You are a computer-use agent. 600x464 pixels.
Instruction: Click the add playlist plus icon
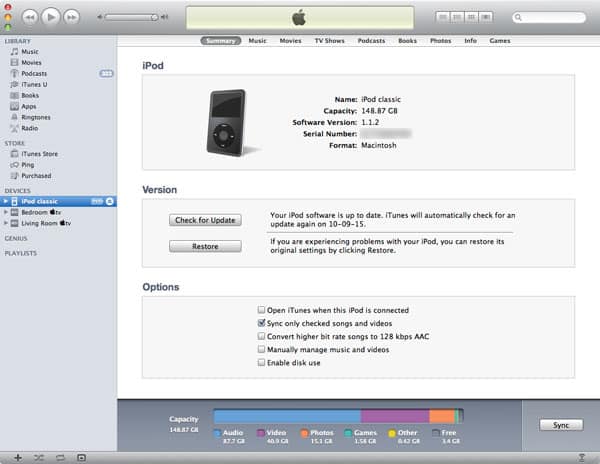coord(17,456)
